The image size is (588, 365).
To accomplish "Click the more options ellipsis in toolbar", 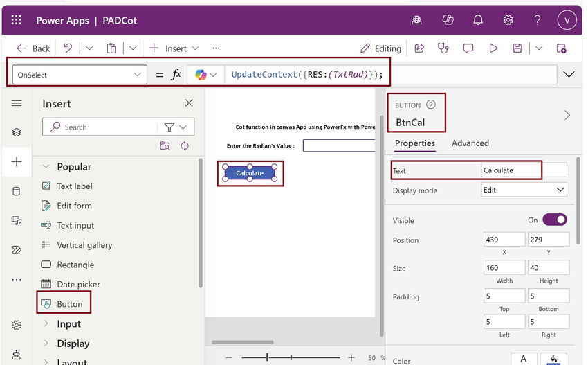I will click(216, 48).
